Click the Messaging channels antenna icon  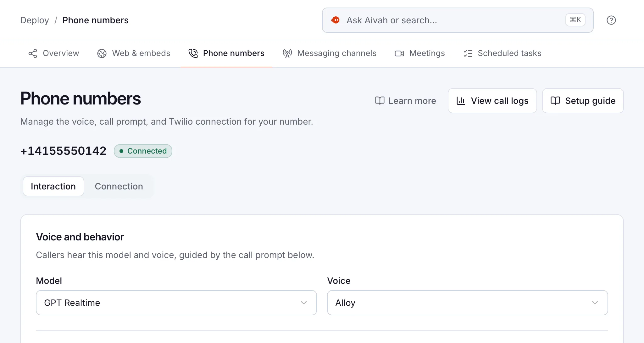point(287,53)
